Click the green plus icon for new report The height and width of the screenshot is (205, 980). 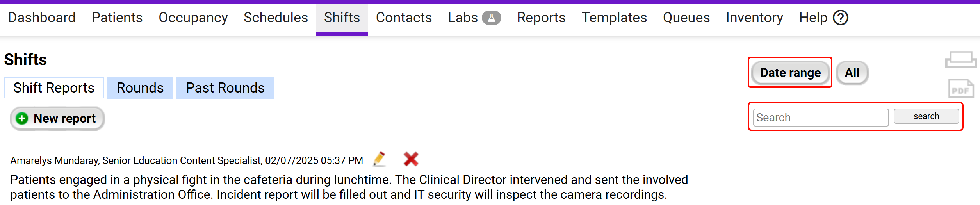[22, 118]
